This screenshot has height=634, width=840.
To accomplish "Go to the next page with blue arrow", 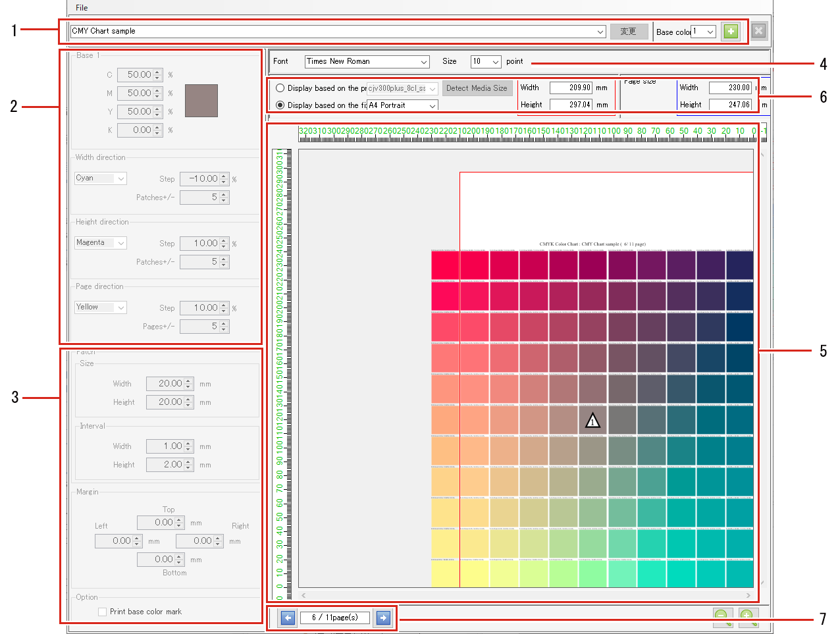I will (x=383, y=618).
